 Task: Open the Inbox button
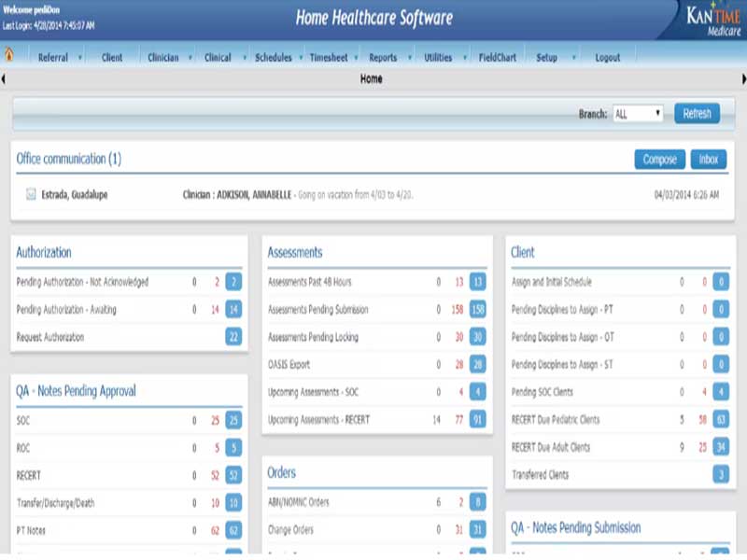coord(709,160)
